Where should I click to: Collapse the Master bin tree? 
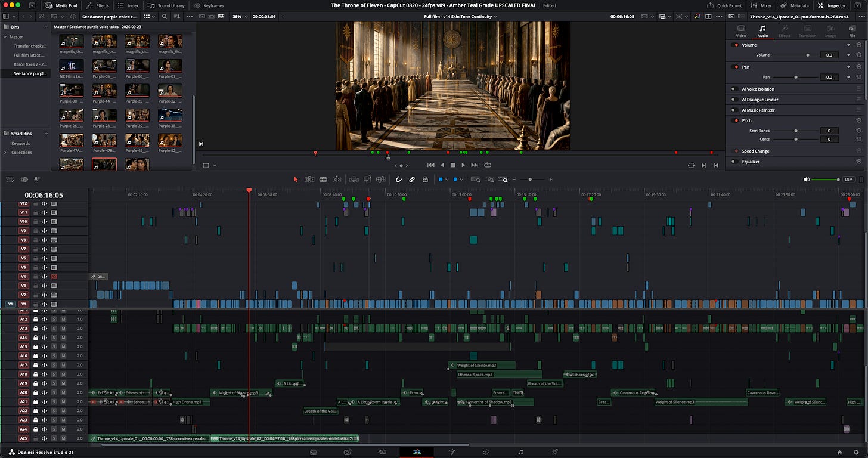click(5, 36)
